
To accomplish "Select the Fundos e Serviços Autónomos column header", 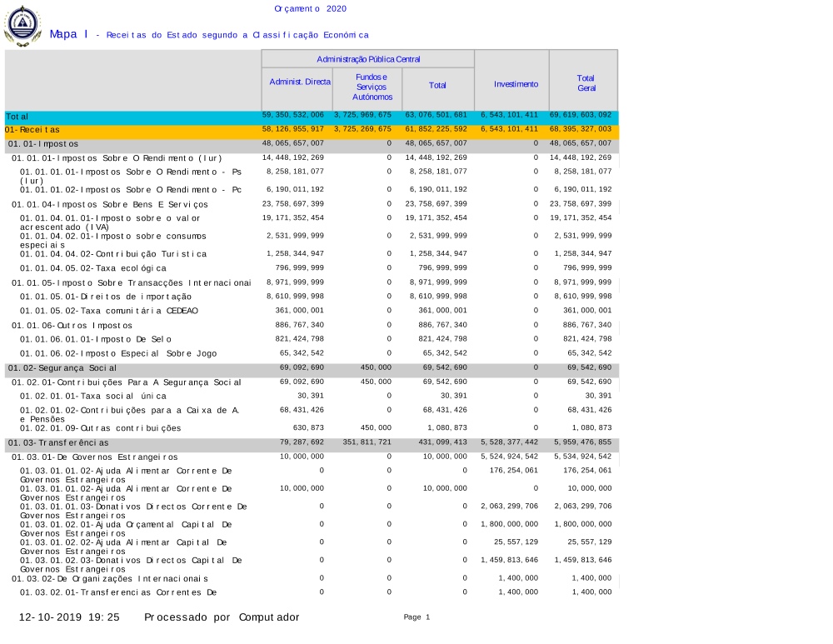I will click(x=366, y=87).
